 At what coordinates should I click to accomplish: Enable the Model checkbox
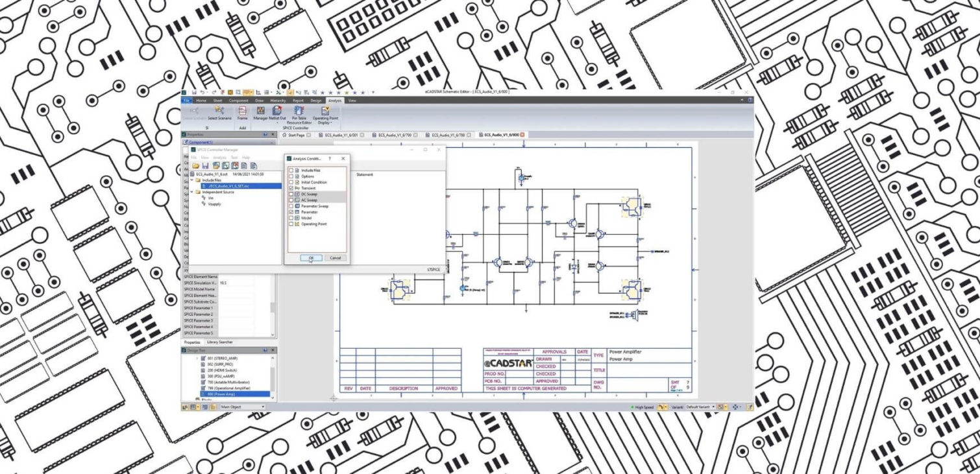291,218
